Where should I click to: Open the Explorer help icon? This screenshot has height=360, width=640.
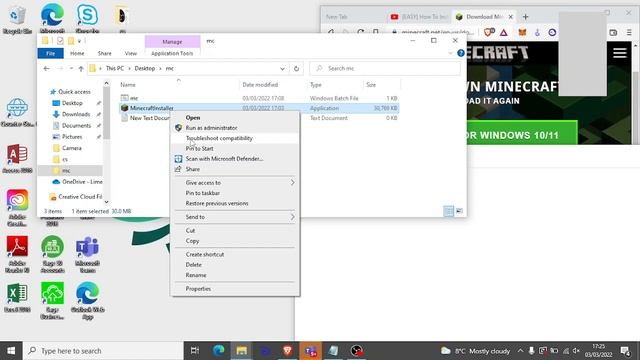coord(461,53)
